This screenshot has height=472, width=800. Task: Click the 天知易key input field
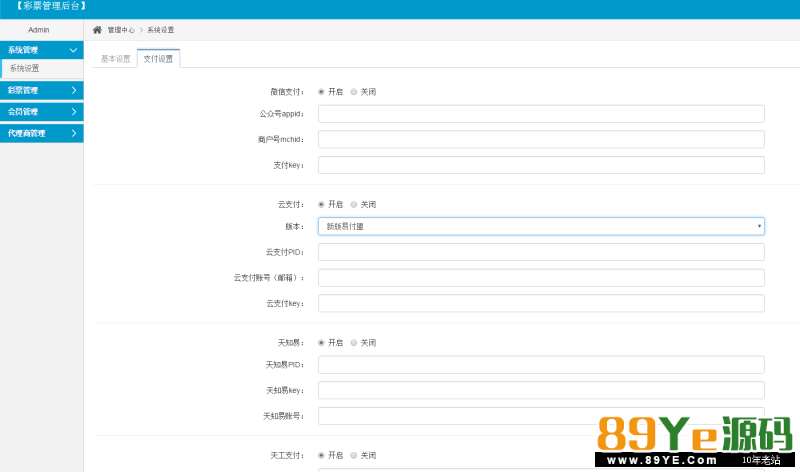tap(541, 390)
